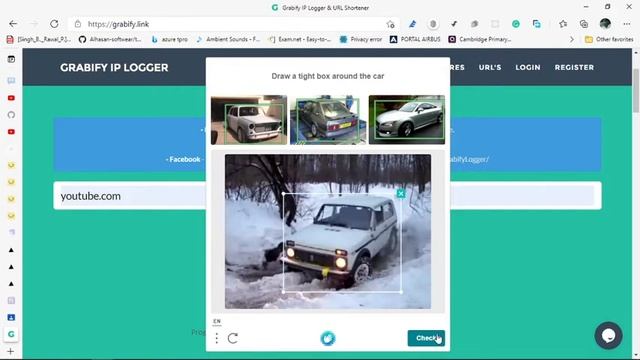Image resolution: width=640 pixels, height=360 pixels.
Task: Open the browser Favorites list icon
Action: pos(563,24)
